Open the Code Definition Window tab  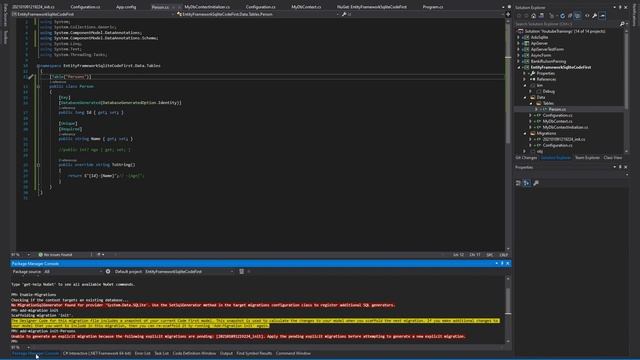[194, 353]
